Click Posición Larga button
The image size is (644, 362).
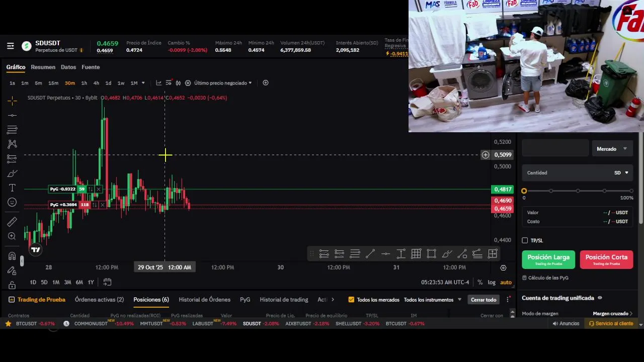[x=548, y=259]
